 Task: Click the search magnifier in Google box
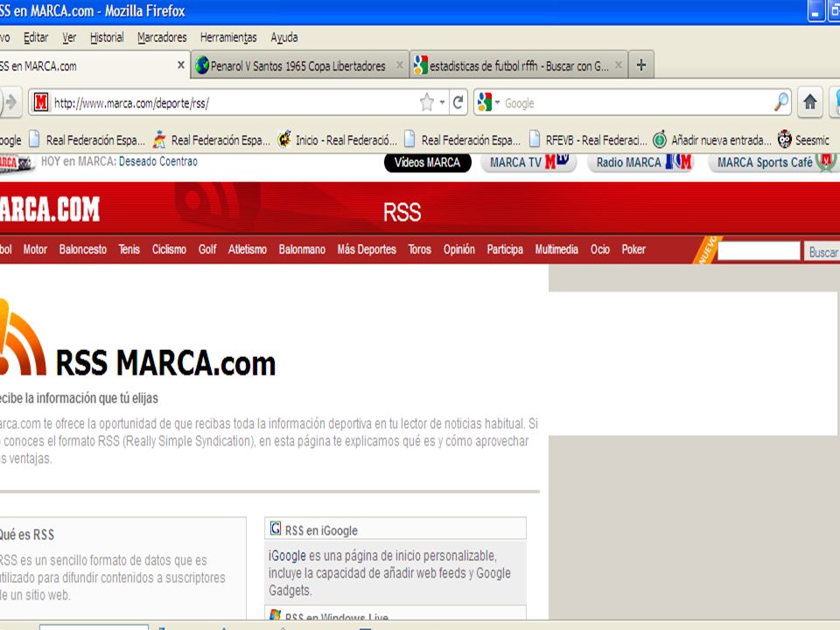pos(781,101)
